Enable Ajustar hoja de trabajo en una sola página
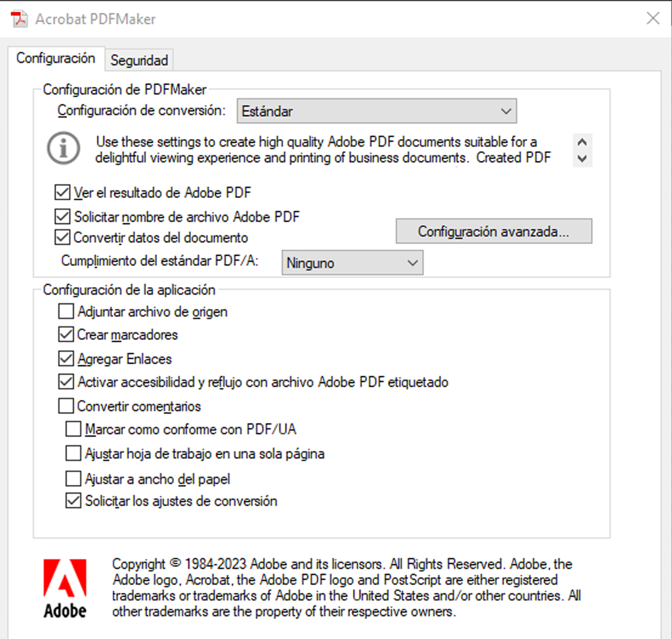Viewport: 672px width, 639px height. click(73, 453)
